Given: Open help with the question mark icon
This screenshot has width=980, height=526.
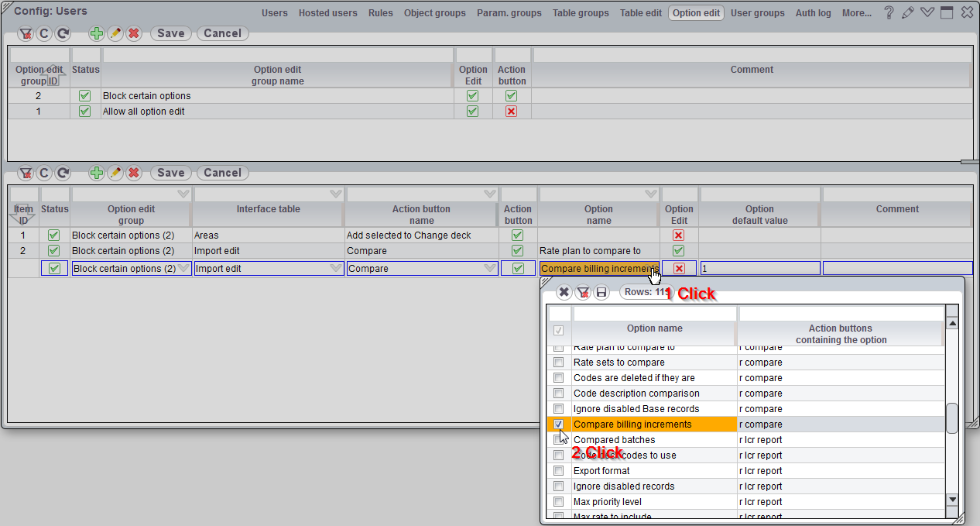Looking at the screenshot, I should tap(888, 12).
